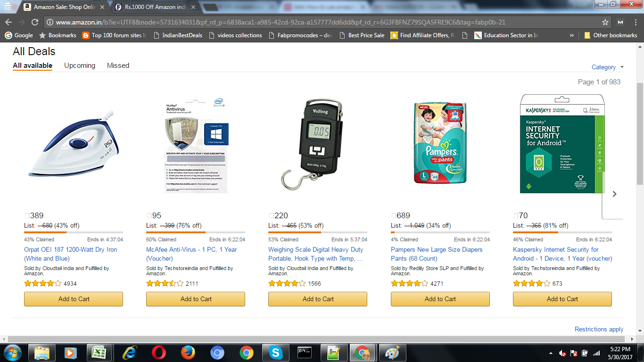This screenshot has height=362, width=644.
Task: Bookmark this page with the star icon
Action: tap(605, 22)
